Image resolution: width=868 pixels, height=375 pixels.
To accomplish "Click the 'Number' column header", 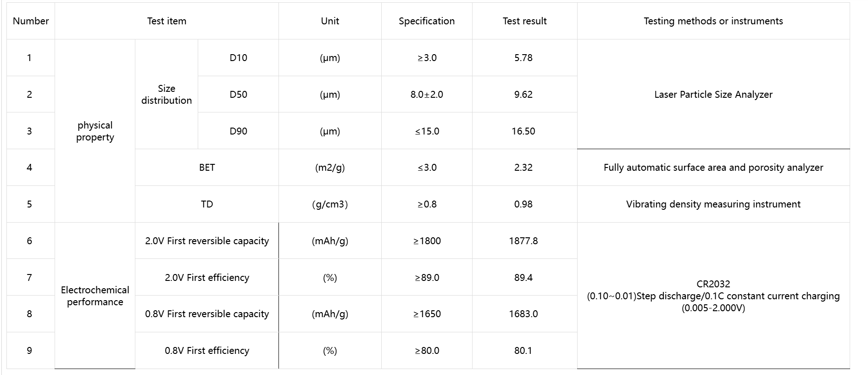I will pos(31,21).
